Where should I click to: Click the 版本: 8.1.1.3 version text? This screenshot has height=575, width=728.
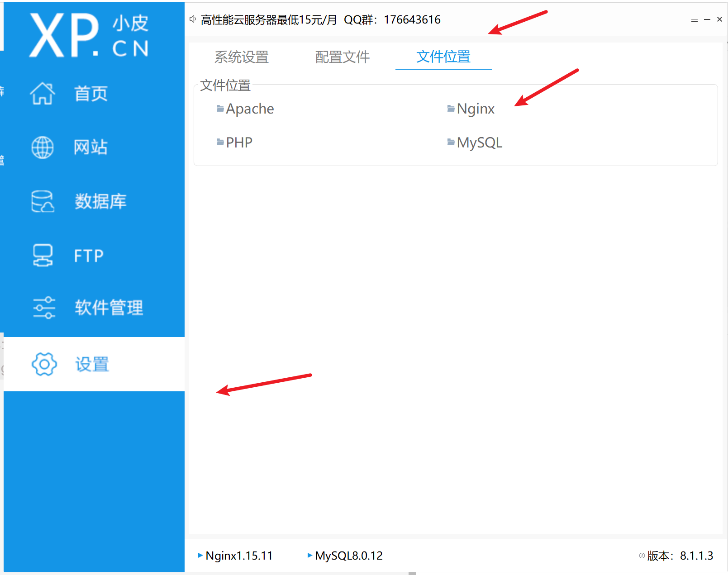coord(680,556)
